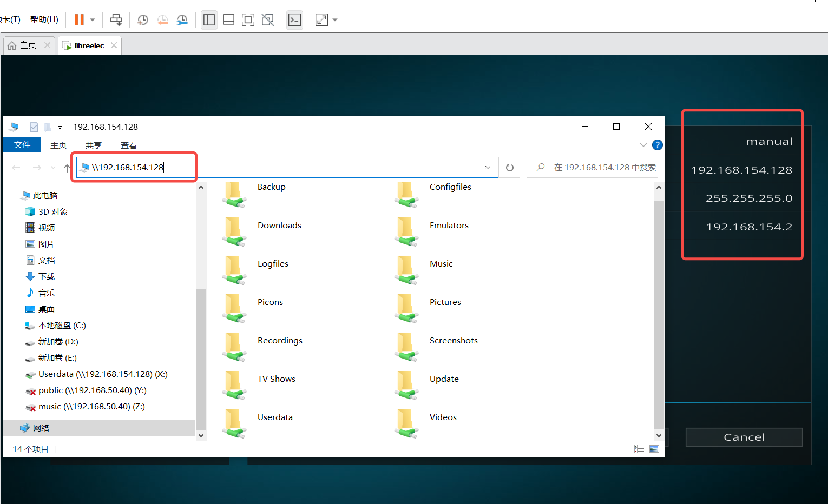
Task: Select 音乐 in navigation pane
Action: (41, 293)
